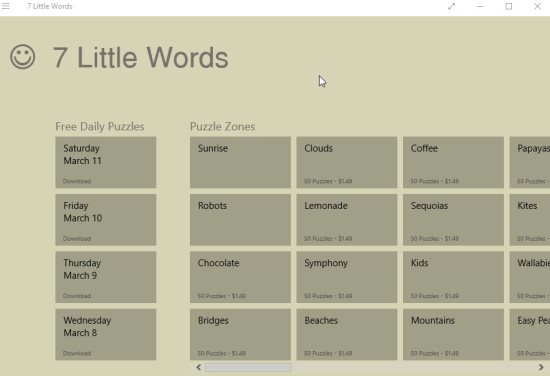
Task: Close the 7 Little Words window
Action: coord(537,6)
